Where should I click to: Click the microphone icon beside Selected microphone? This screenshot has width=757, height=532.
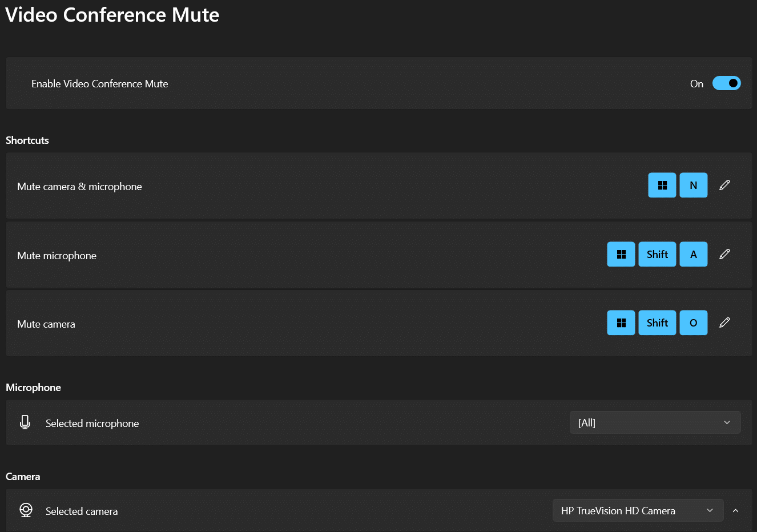pyautogui.click(x=25, y=422)
